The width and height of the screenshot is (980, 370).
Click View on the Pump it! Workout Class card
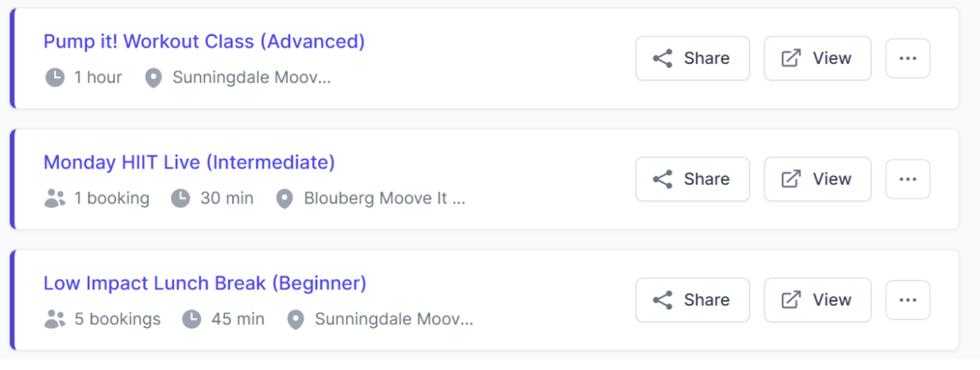[817, 58]
